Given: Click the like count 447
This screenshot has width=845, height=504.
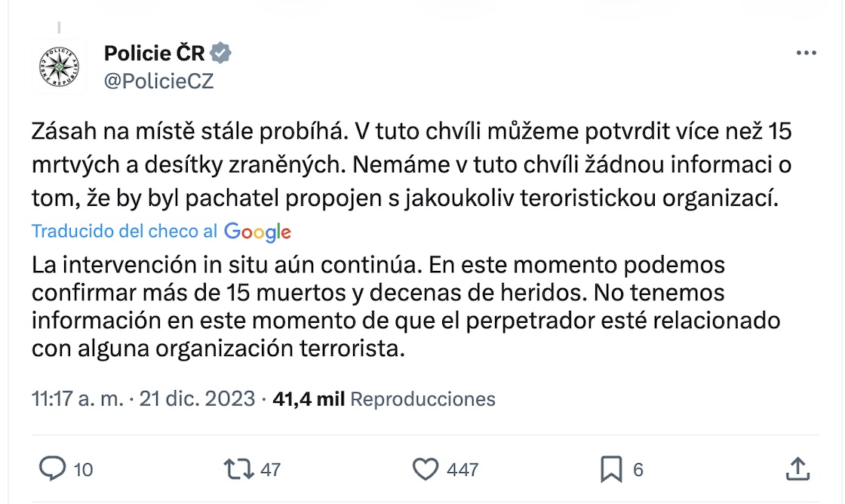Looking at the screenshot, I should [x=462, y=469].
